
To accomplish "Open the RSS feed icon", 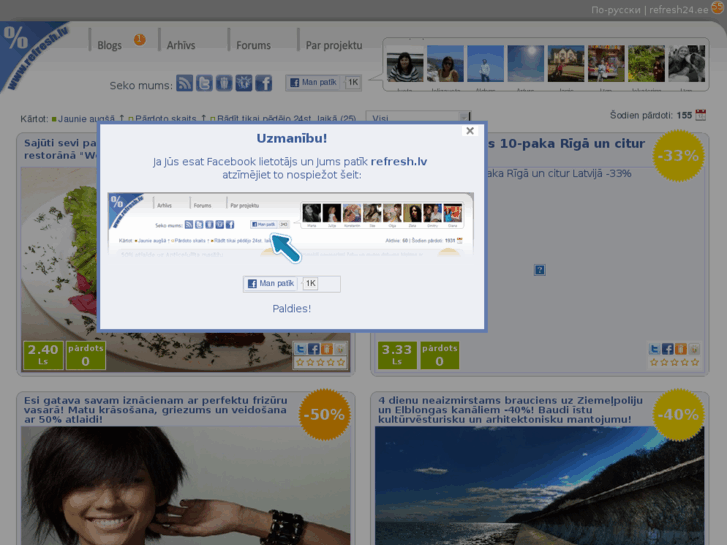I will click(x=185, y=83).
